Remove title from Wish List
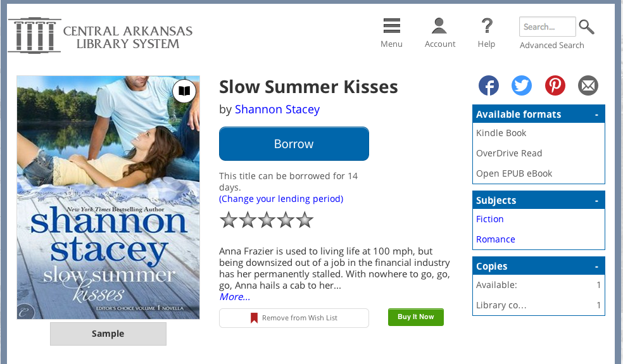623x364 pixels. point(294,318)
